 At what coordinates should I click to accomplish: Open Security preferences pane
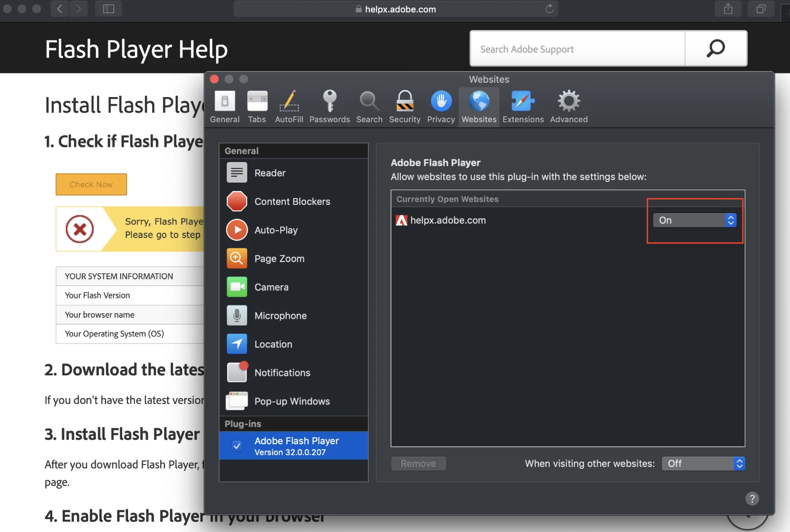click(405, 107)
